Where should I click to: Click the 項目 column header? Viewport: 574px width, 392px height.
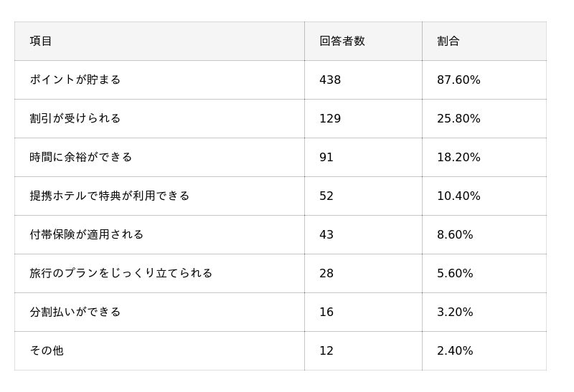pos(41,42)
